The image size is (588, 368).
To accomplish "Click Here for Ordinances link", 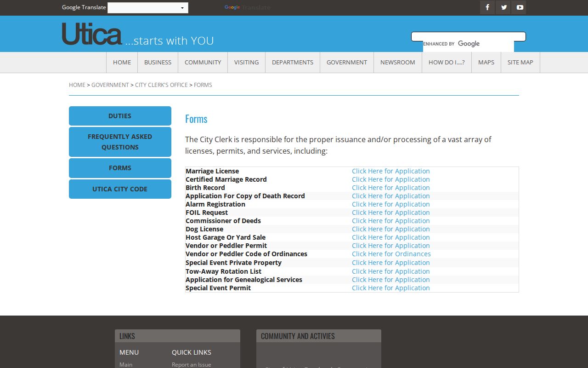I will click(x=391, y=254).
